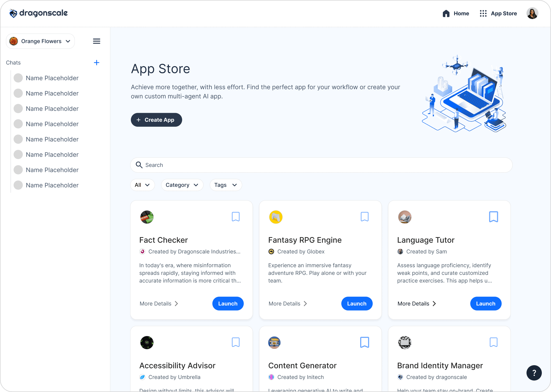Click the Fantasy RPG Engine app icon
This screenshot has width=551, height=392.
tap(276, 217)
